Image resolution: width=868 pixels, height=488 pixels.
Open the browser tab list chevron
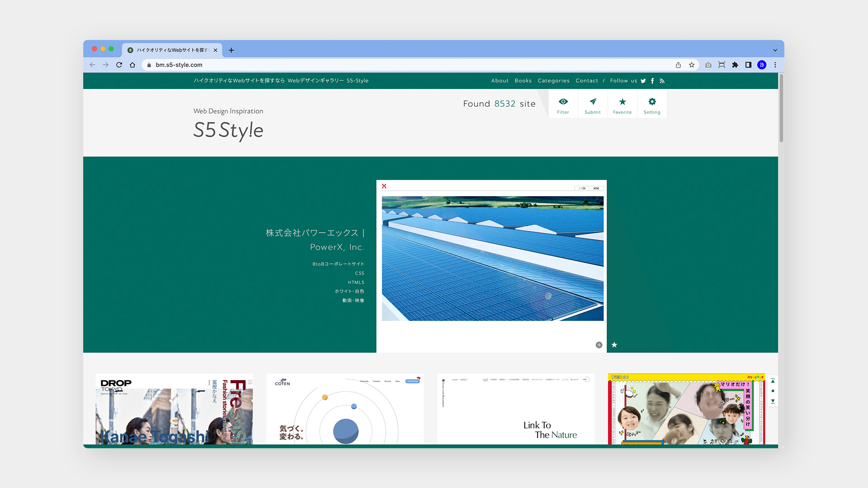point(775,50)
